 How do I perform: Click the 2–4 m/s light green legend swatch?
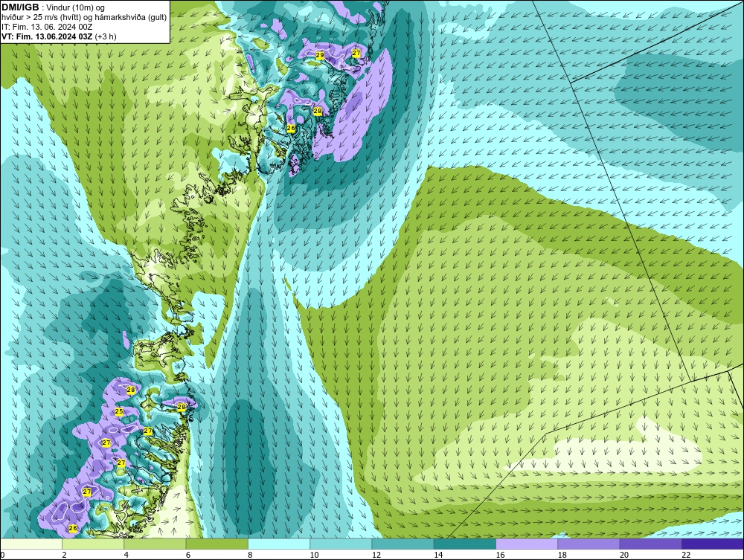point(93,544)
